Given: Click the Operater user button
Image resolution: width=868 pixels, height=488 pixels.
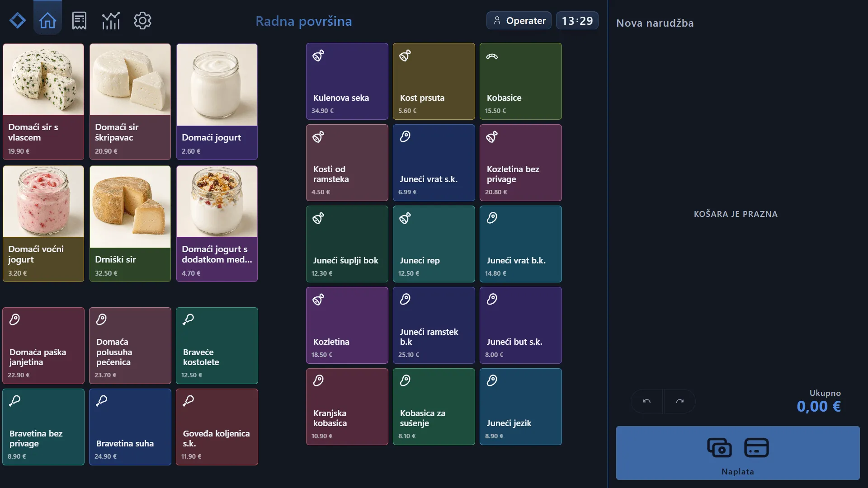Looking at the screenshot, I should tap(519, 20).
